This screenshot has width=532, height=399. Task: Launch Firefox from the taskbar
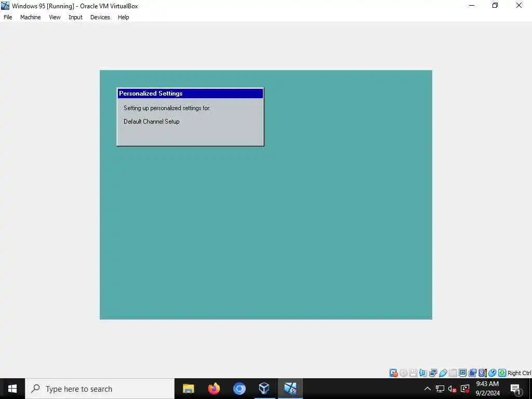click(x=214, y=389)
